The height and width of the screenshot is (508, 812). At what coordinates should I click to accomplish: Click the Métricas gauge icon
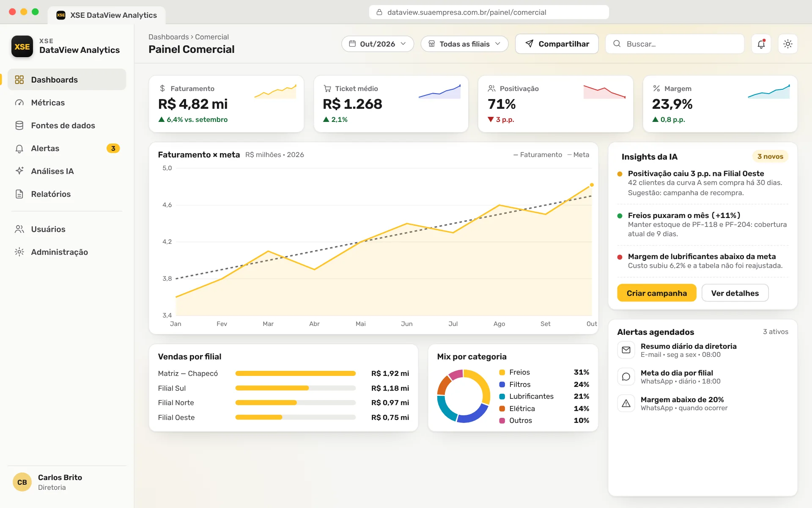19,102
